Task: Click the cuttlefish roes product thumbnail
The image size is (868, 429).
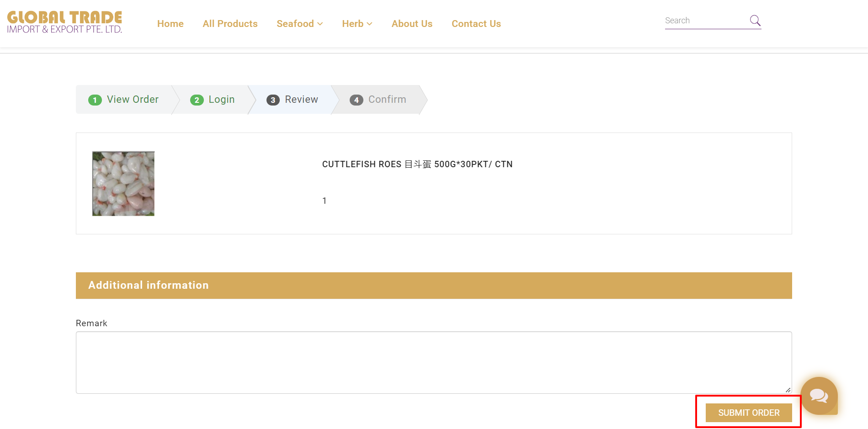Action: pyautogui.click(x=123, y=184)
